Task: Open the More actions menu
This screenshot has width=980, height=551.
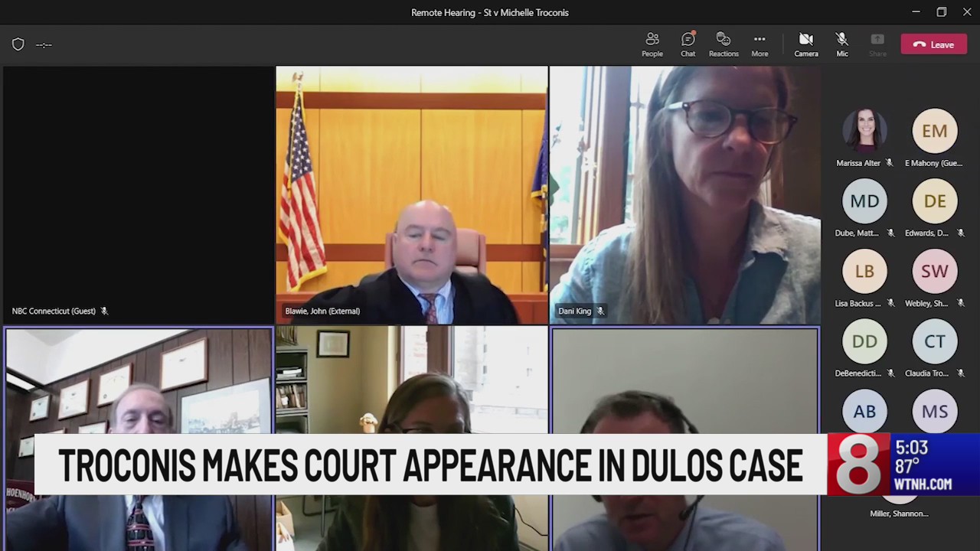Action: click(x=759, y=44)
